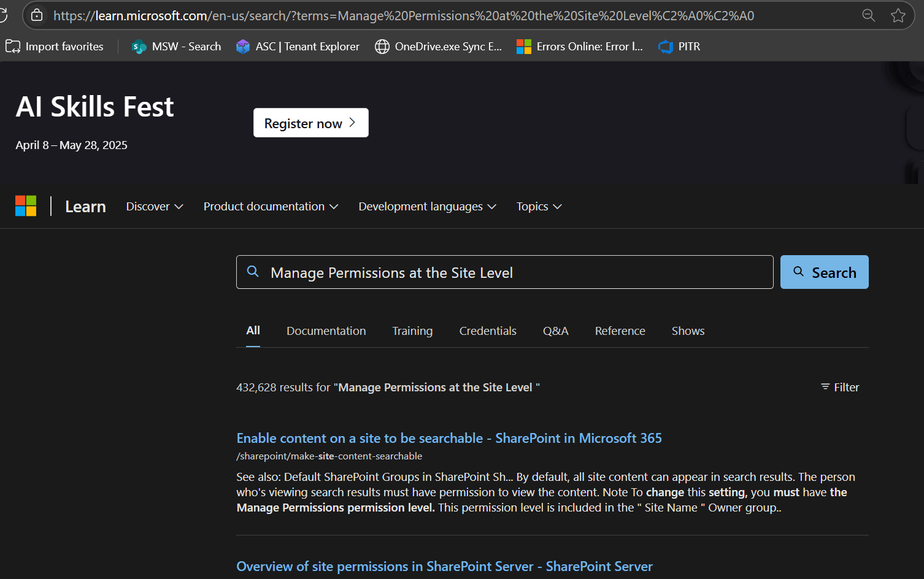Switch to the Credentials tab
This screenshot has height=579, width=924.
tap(488, 331)
